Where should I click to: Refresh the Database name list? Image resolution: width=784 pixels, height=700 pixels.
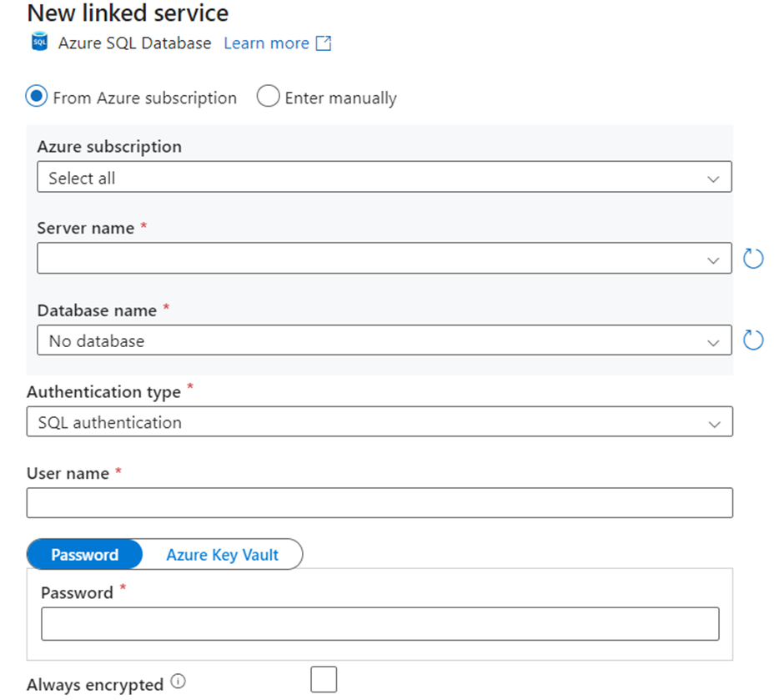click(753, 340)
